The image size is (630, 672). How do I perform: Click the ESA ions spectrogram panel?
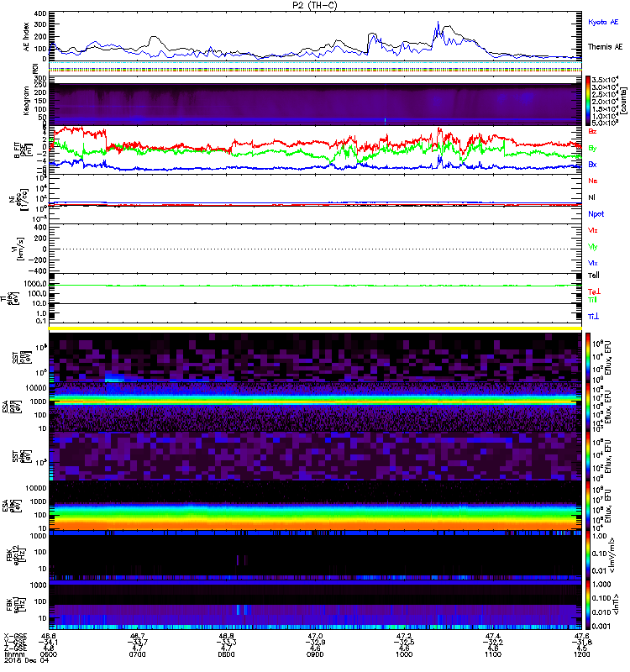pos(315,407)
